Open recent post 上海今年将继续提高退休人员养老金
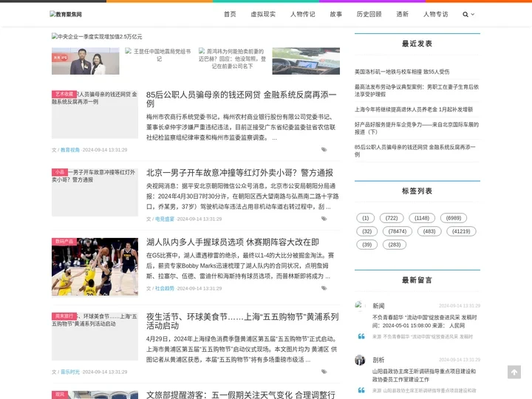The image size is (532, 399). click(414, 109)
